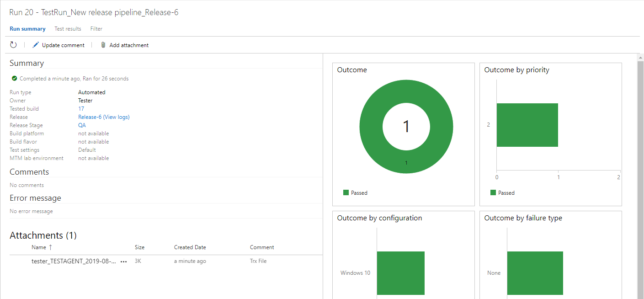Open the Filter tab
644x299 pixels.
96,28
